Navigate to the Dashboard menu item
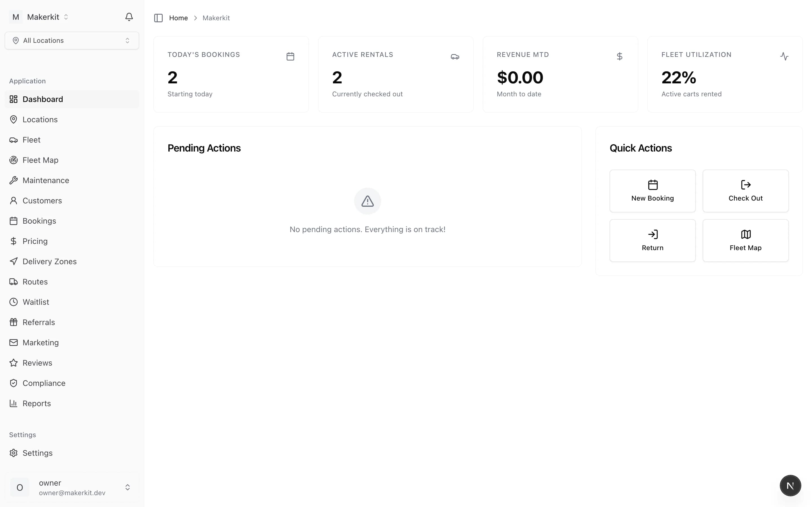This screenshot has width=812, height=507. click(x=43, y=99)
